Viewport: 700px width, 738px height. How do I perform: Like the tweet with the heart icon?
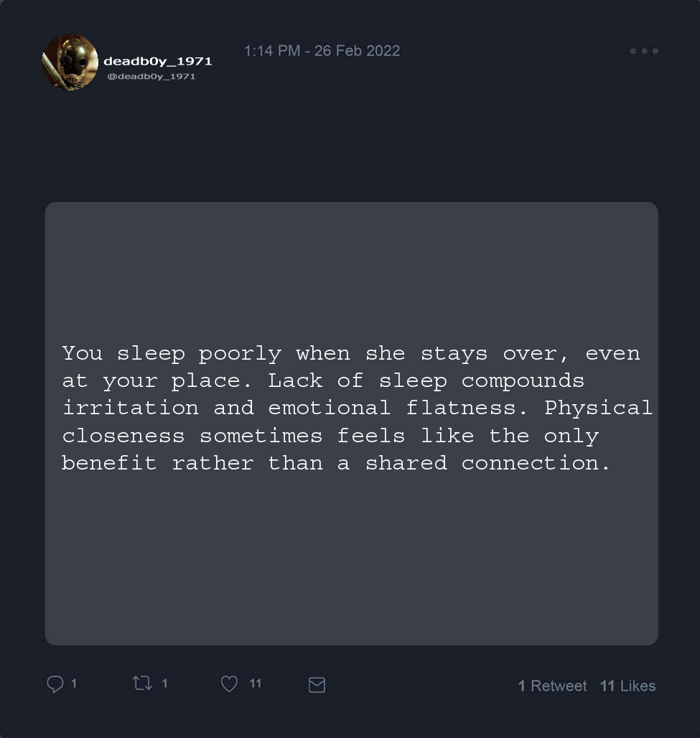tap(229, 684)
